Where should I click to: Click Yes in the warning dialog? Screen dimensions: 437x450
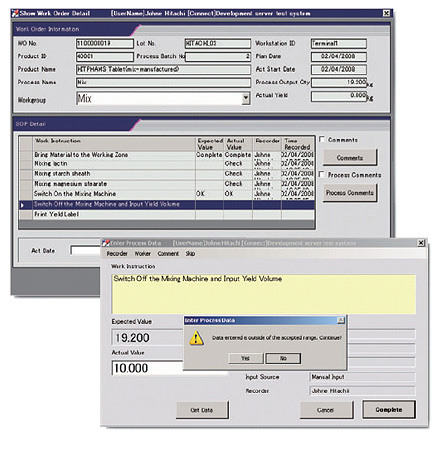pos(246,358)
